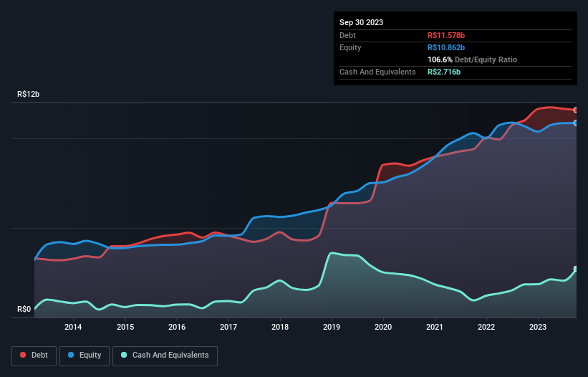The height and width of the screenshot is (377, 588).
Task: Toggle the Debt legend button
Action: click(x=34, y=355)
